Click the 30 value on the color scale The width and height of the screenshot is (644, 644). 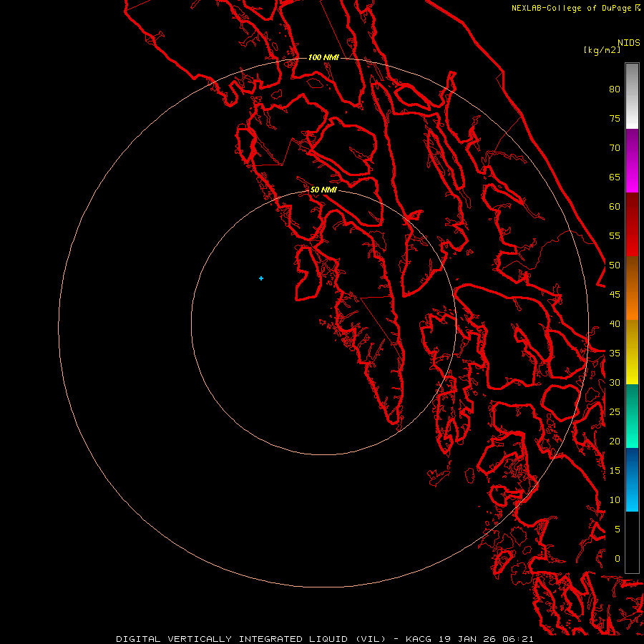(x=615, y=382)
